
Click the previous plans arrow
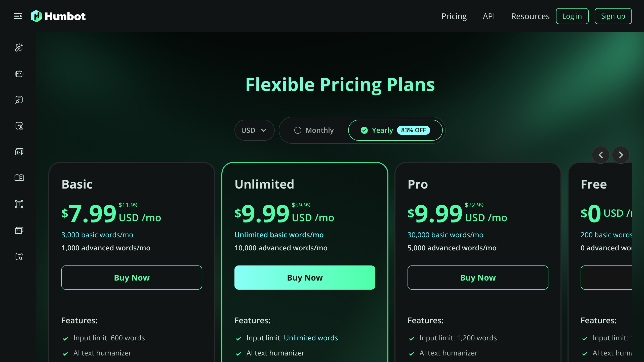click(601, 155)
